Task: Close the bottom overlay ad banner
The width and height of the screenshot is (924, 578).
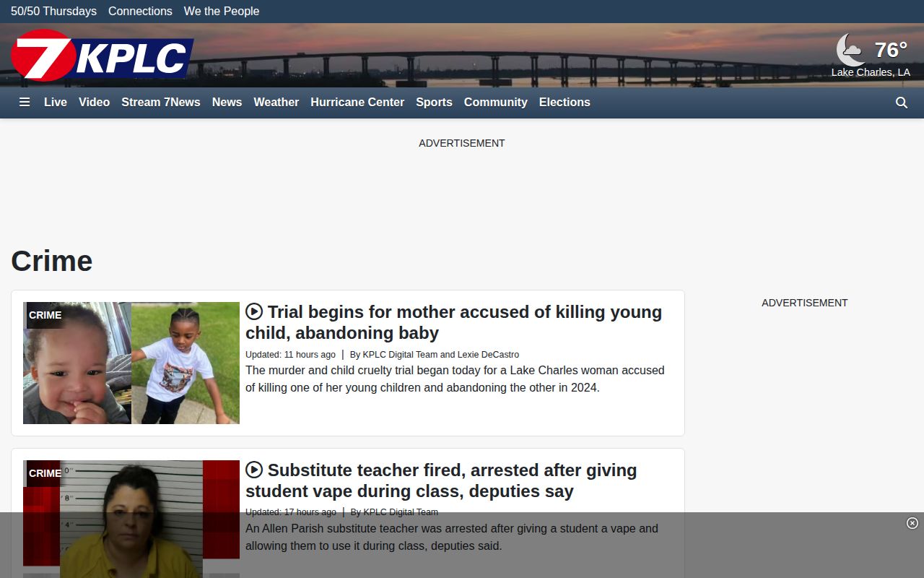Action: (x=912, y=523)
